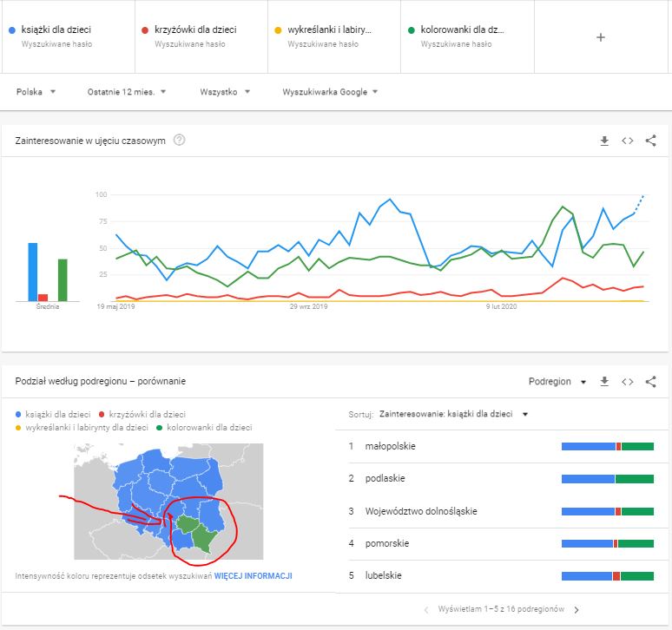This screenshot has width=672, height=630.
Task: Share the interest over time chart
Action: click(651, 141)
